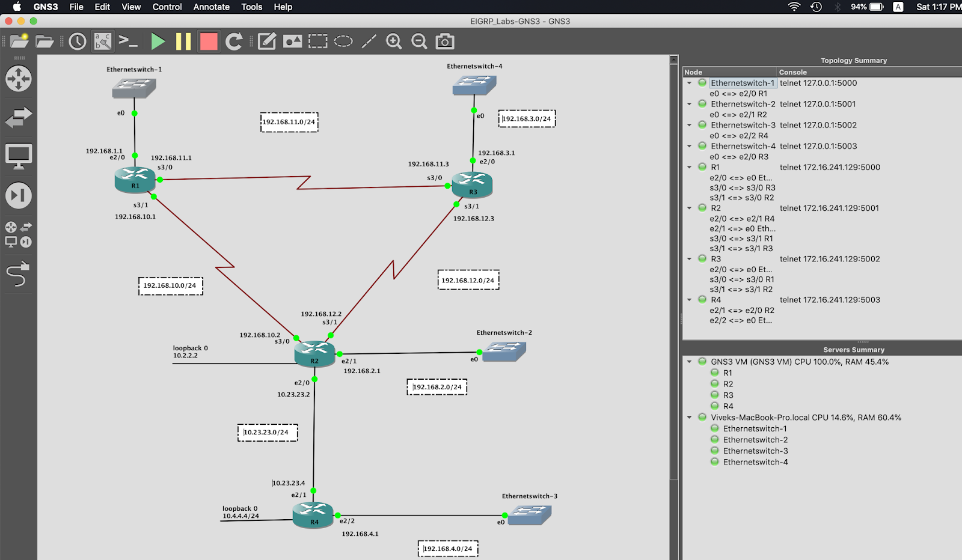
Task: Collapse the Ethernetswitch-1 topology entry
Action: pos(690,84)
